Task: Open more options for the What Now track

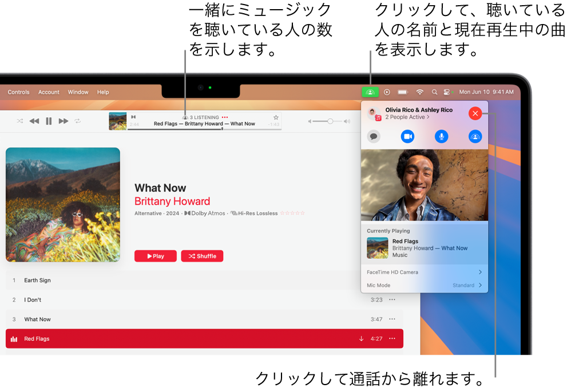Action: click(x=392, y=319)
